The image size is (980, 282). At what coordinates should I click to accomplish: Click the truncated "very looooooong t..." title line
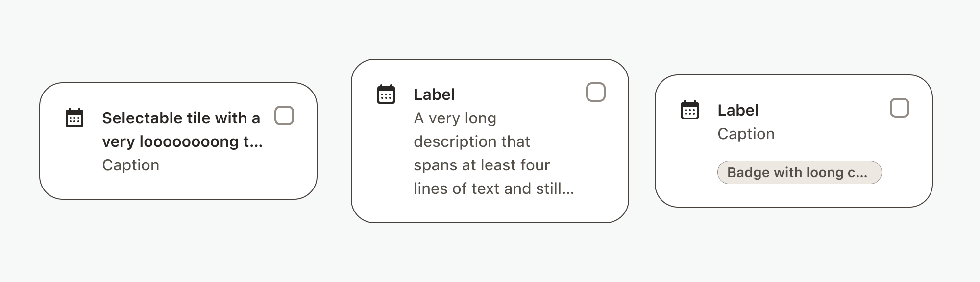click(182, 141)
